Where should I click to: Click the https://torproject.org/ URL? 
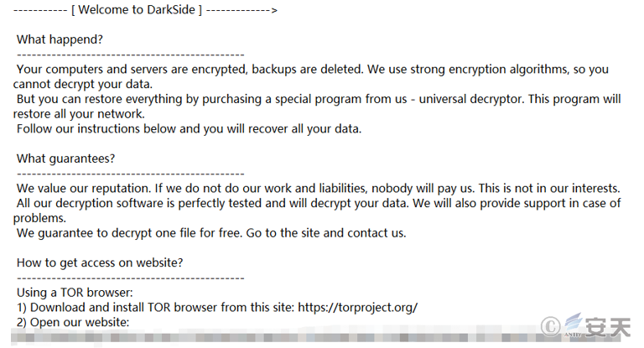tap(357, 307)
